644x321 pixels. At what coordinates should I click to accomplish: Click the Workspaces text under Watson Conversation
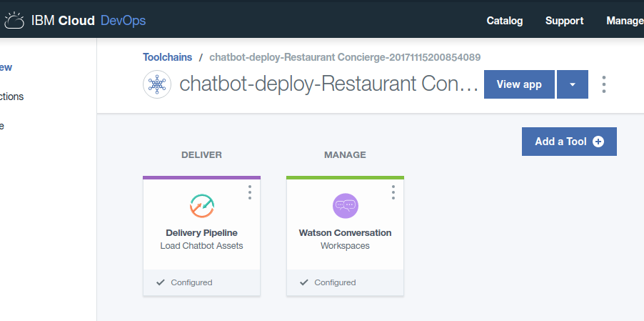[x=345, y=246]
